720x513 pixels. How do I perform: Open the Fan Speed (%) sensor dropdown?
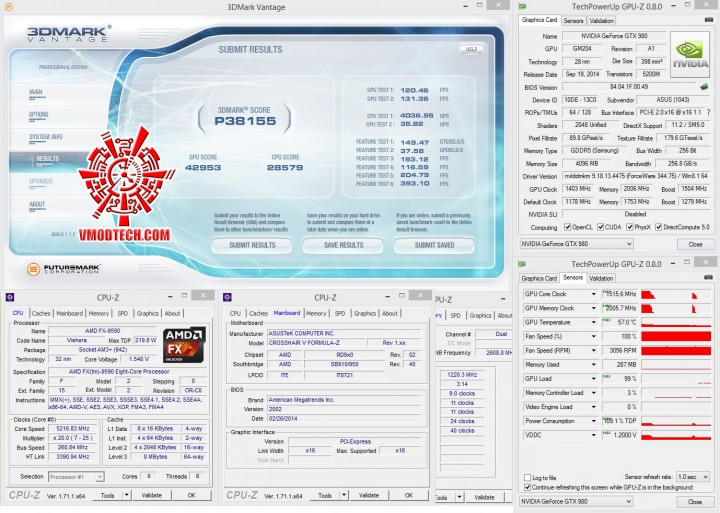tap(594, 337)
